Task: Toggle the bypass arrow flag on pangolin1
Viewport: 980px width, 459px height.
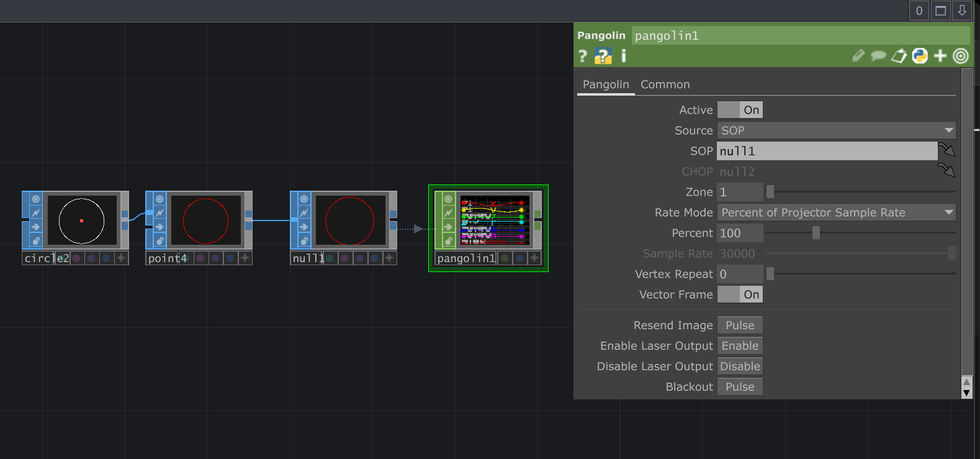Action: coord(448,227)
